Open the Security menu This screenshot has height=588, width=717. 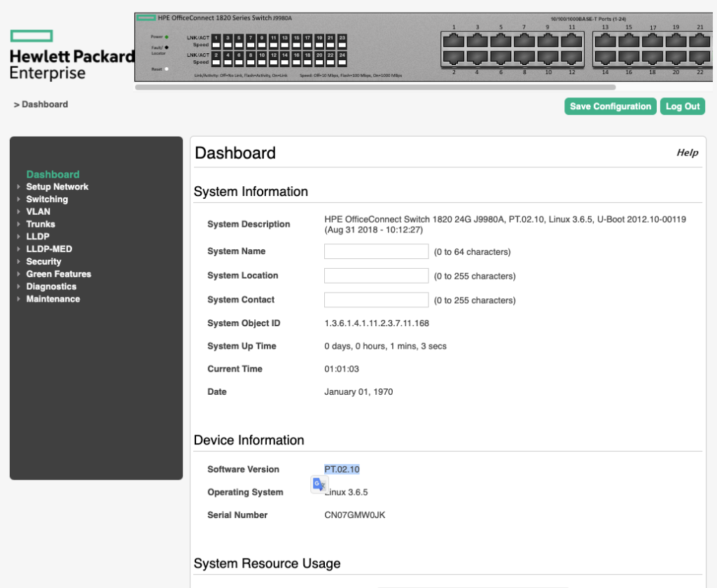point(43,262)
